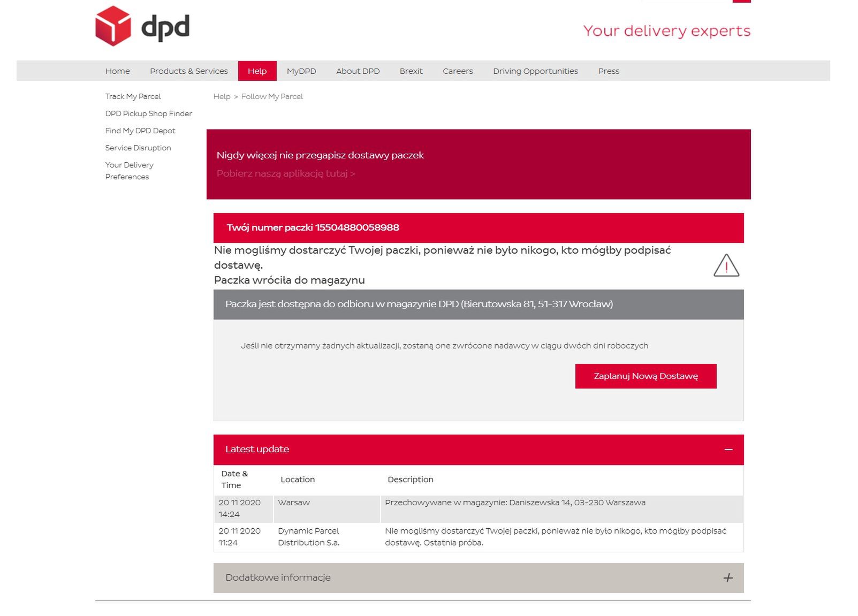Open Careers menu item

[458, 71]
